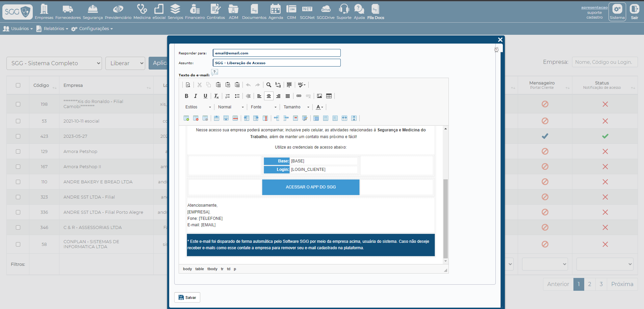644x309 pixels.
Task: Click the italic formatting icon
Action: [x=196, y=96]
